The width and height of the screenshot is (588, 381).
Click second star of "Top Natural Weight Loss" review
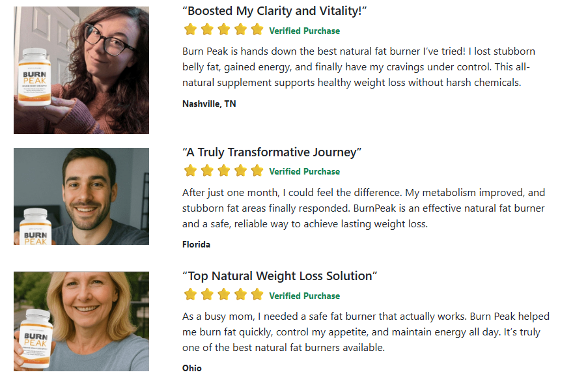pyautogui.click(x=207, y=294)
